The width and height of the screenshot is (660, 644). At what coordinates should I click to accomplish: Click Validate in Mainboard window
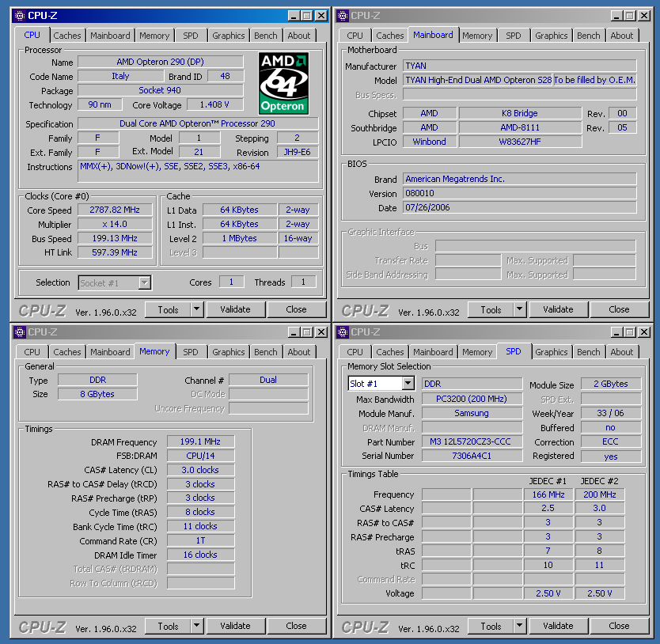(558, 309)
